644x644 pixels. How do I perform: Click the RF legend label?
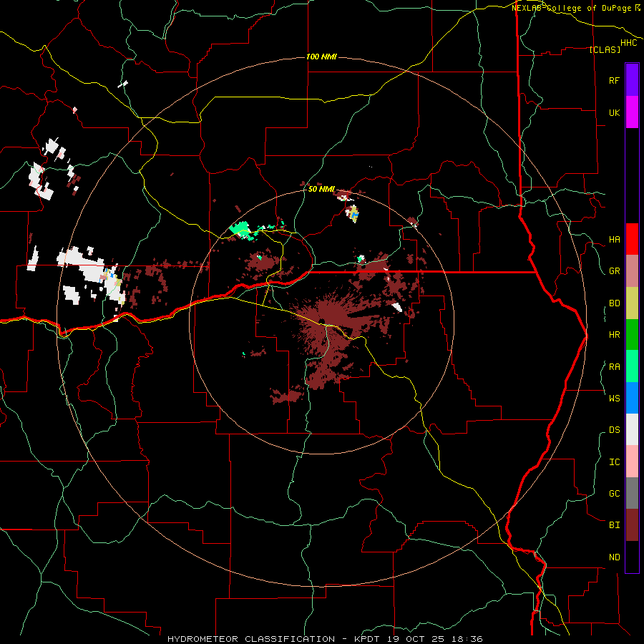[x=614, y=80]
